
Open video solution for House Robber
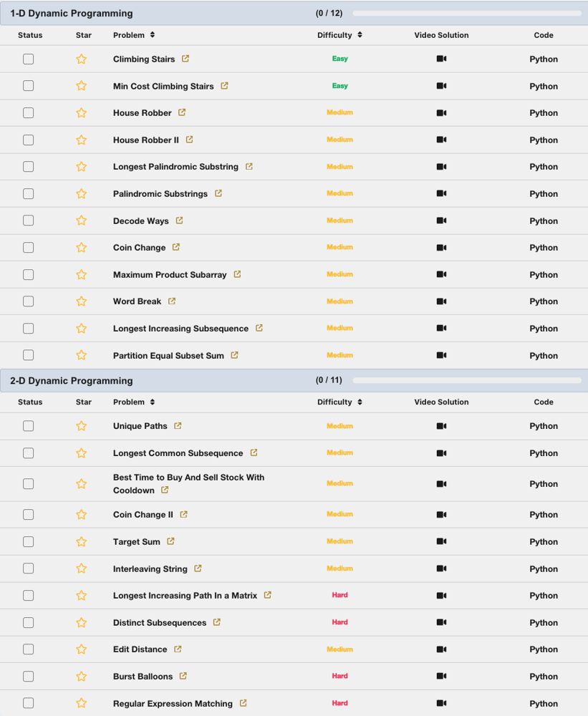(441, 113)
